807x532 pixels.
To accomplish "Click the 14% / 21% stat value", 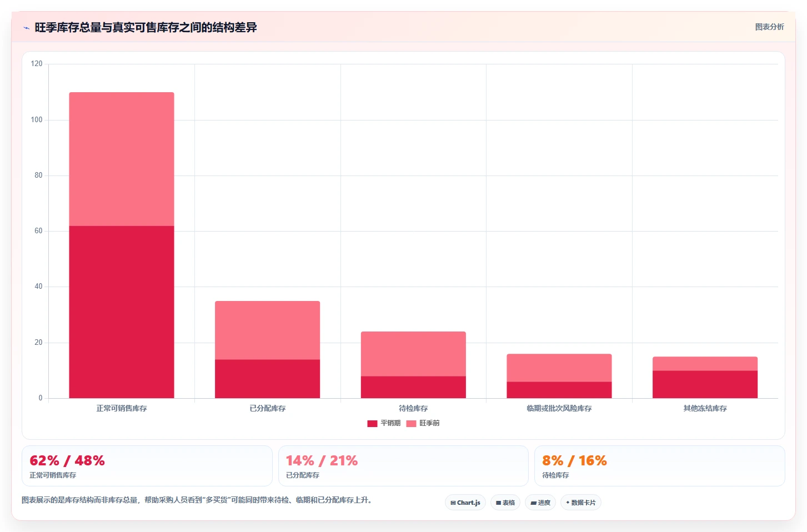I will [x=322, y=460].
